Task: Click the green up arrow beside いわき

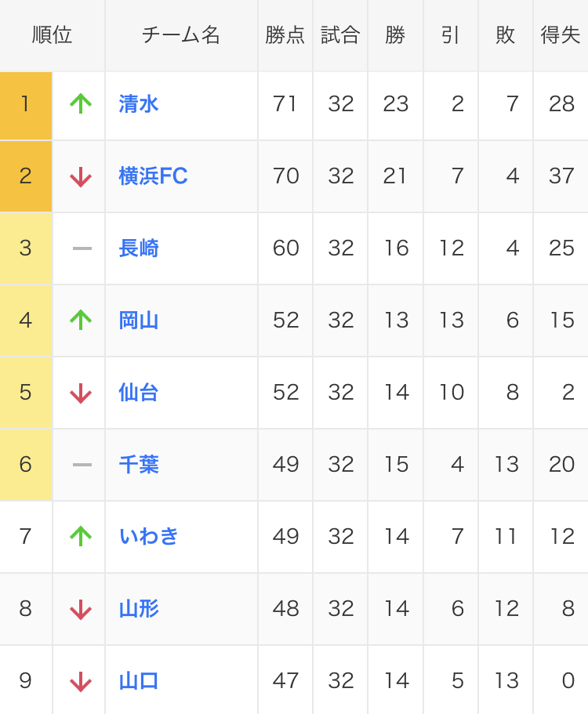Action: tap(81, 536)
